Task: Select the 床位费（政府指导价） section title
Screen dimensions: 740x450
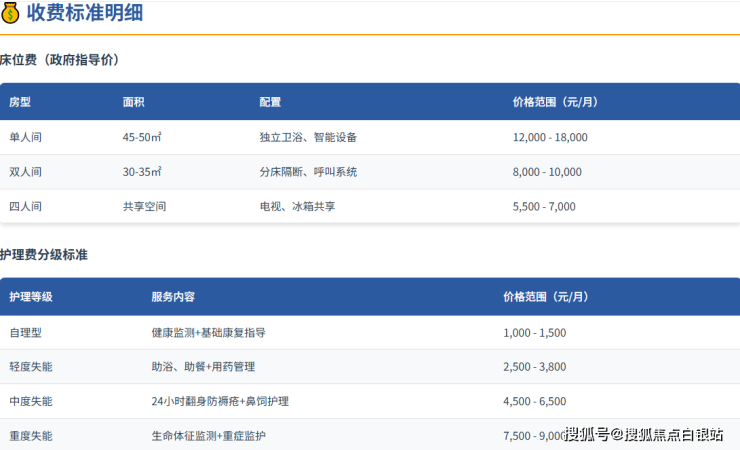Action: coord(60,60)
